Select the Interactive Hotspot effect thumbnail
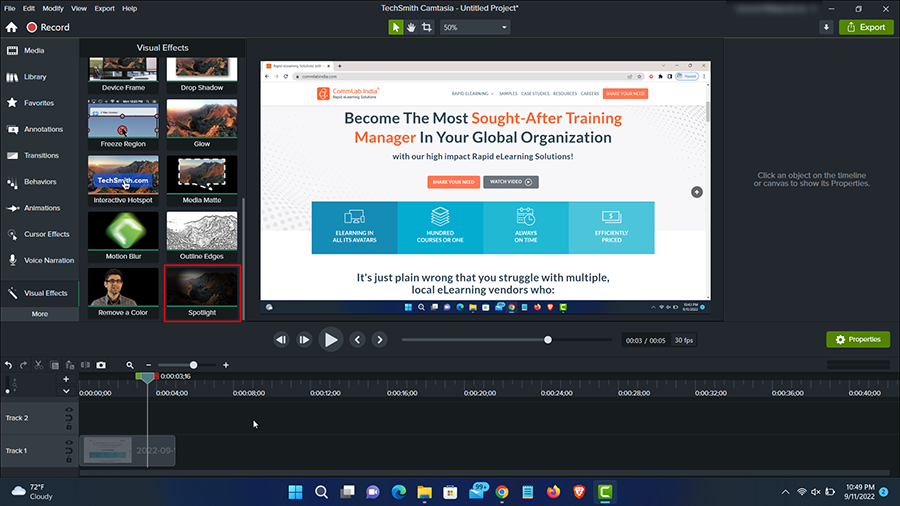 [123, 180]
